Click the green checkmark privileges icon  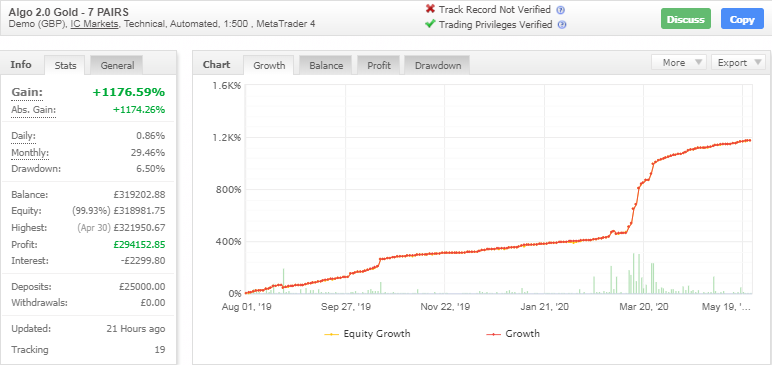pyautogui.click(x=430, y=24)
